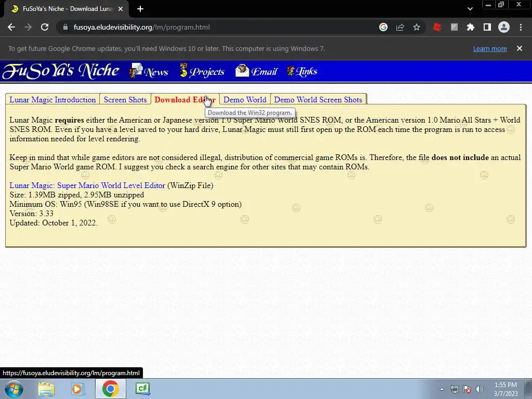
Task: Go forward with the forward arrow
Action: pos(28,27)
